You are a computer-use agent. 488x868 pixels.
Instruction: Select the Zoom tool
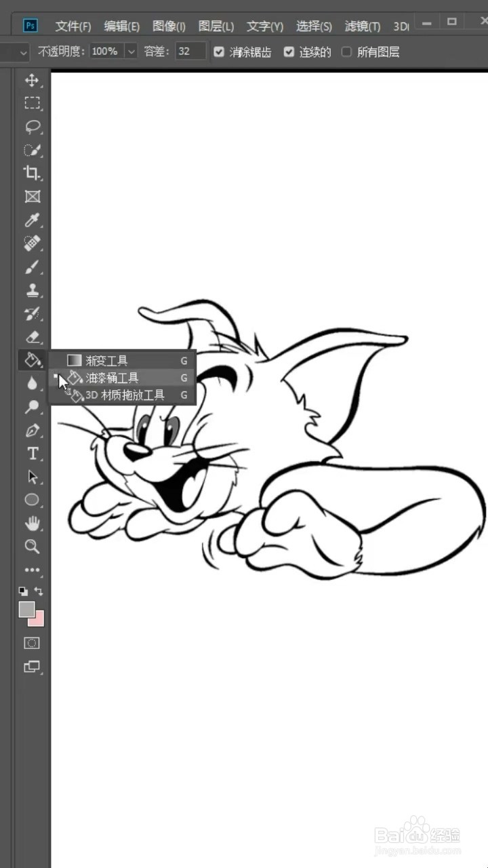coord(32,547)
